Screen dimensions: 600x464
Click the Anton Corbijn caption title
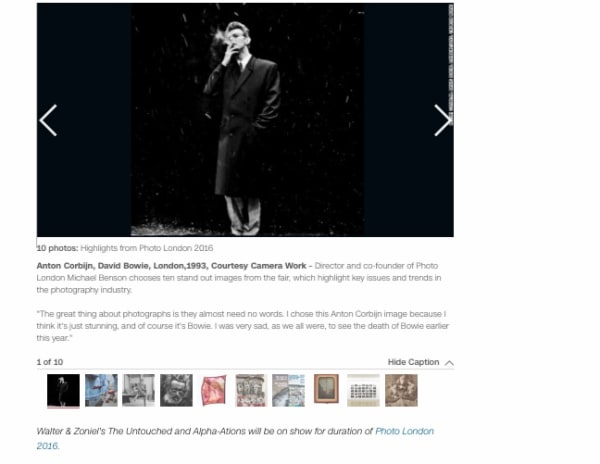pyautogui.click(x=171, y=265)
